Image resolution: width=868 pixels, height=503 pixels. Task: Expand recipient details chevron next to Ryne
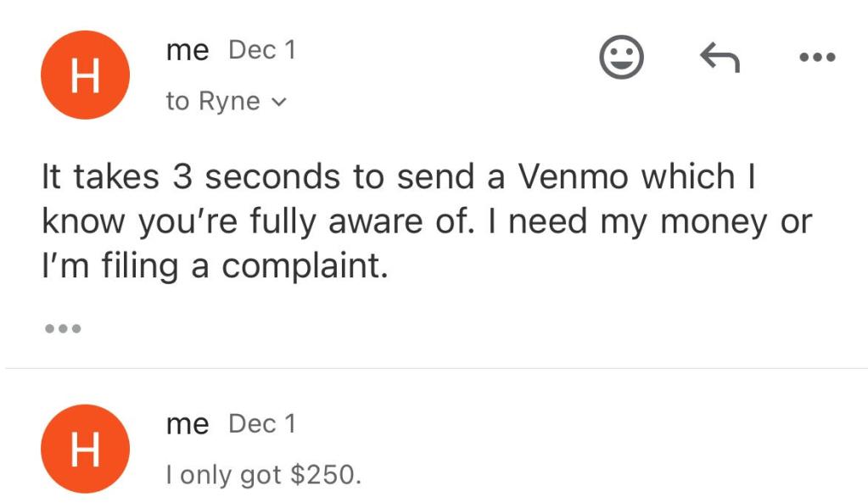pos(278,103)
